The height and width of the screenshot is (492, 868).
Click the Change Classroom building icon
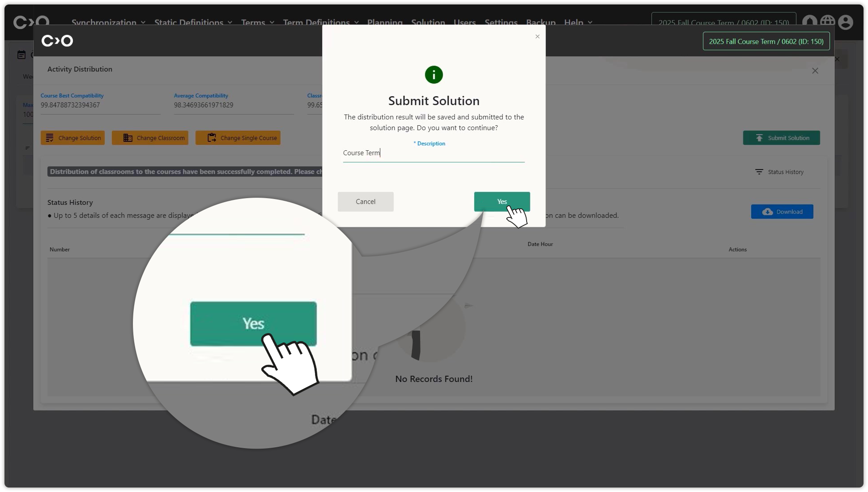point(128,138)
